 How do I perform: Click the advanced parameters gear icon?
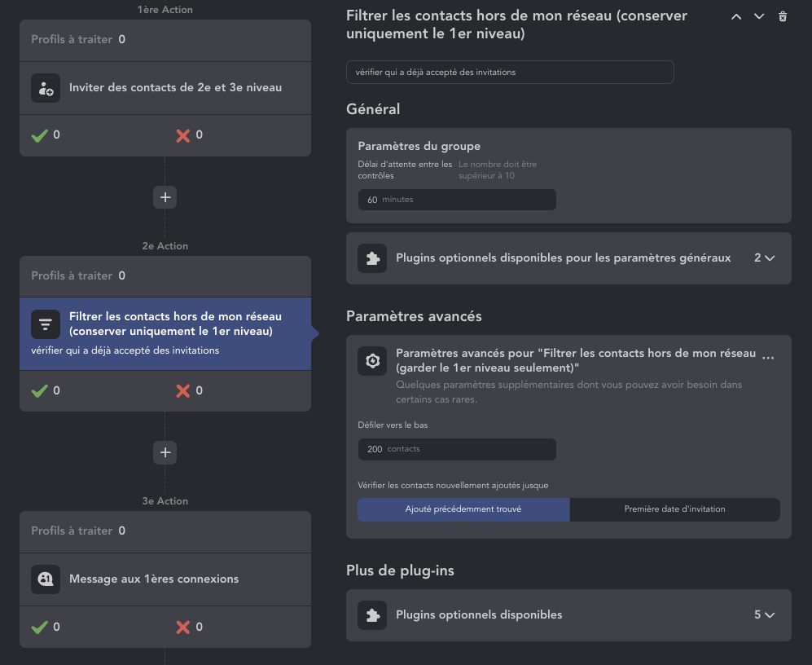point(372,361)
